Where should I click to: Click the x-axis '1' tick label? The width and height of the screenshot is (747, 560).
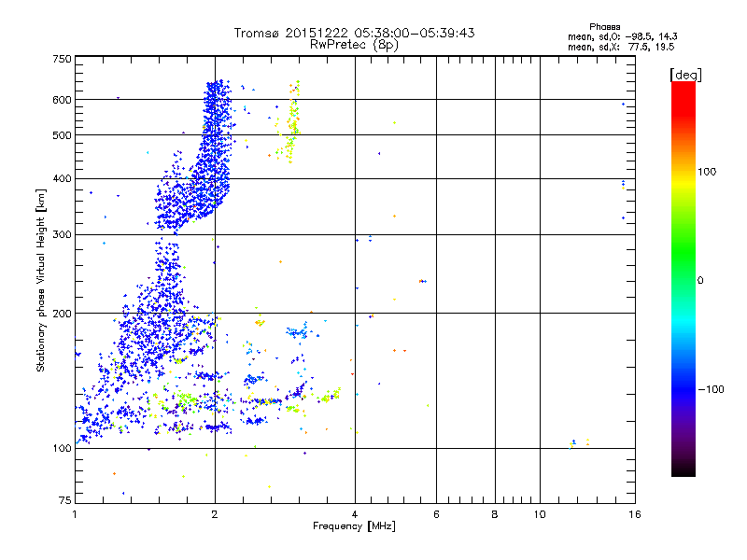pyautogui.click(x=75, y=514)
